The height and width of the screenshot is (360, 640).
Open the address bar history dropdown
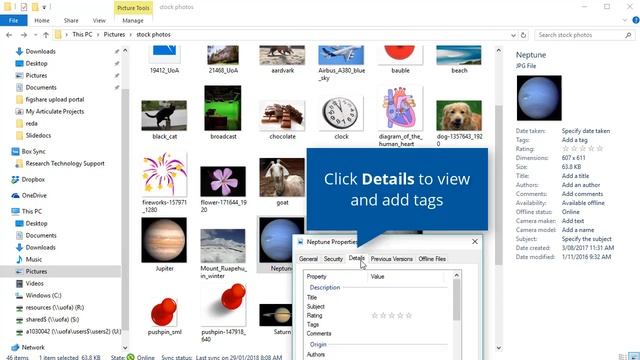513,35
